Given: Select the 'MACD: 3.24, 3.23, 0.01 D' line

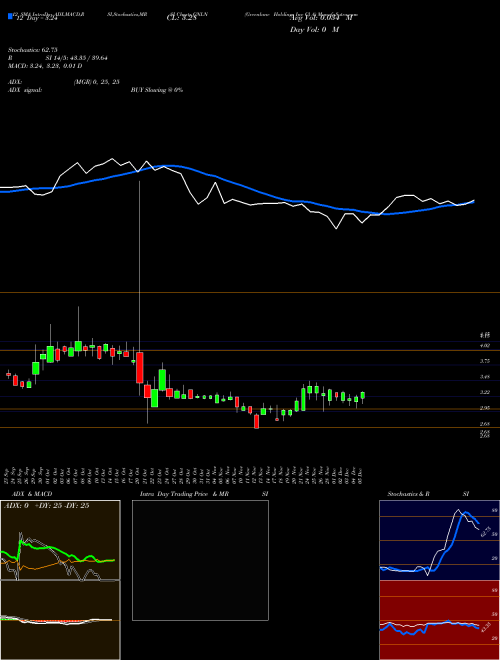Looking at the screenshot, I should [45, 66].
